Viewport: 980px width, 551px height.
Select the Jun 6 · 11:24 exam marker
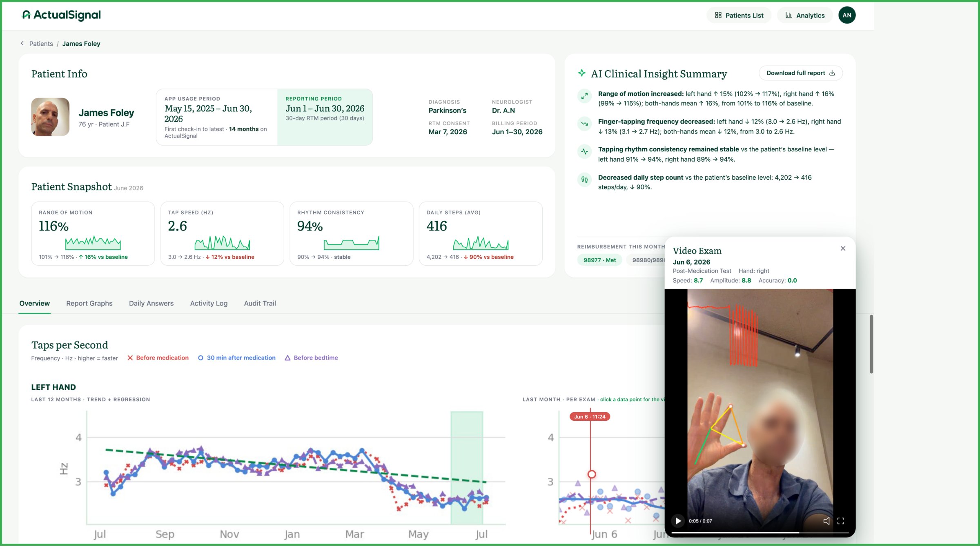coord(590,416)
